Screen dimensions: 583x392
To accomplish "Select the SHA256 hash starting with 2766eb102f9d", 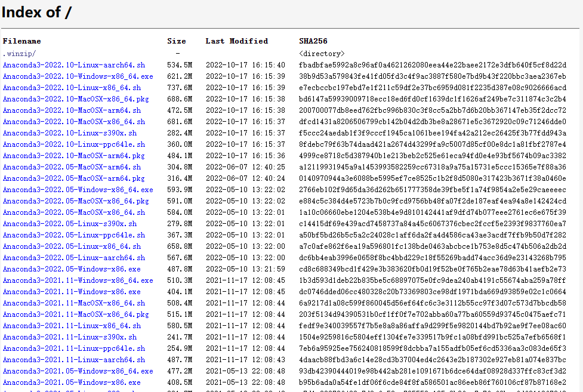I will [x=433, y=190].
